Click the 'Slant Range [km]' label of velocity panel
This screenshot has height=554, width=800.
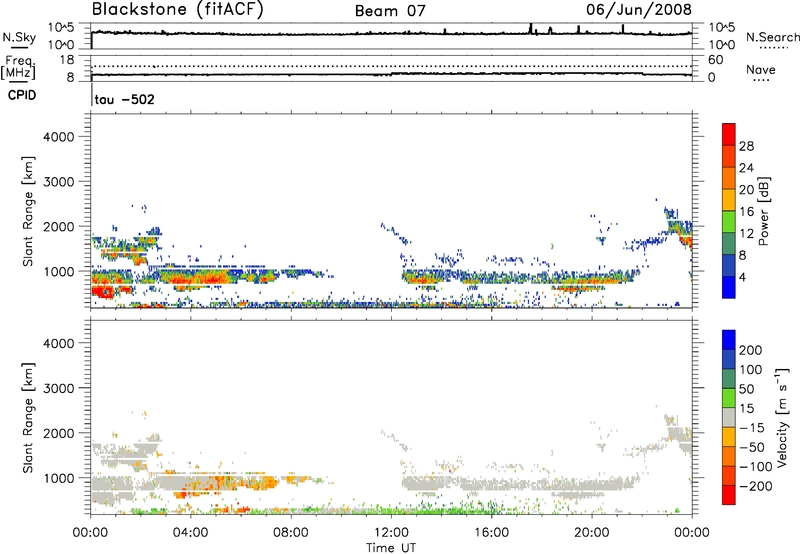[28, 417]
